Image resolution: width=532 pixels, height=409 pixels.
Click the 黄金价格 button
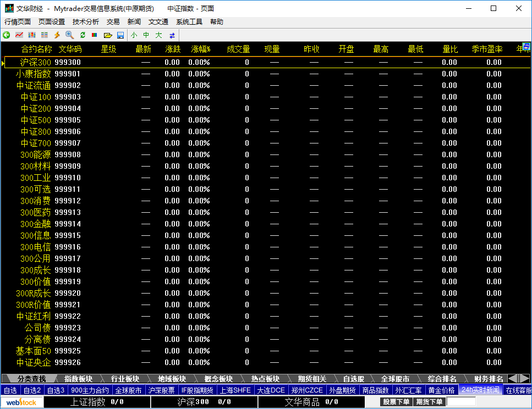(x=441, y=390)
